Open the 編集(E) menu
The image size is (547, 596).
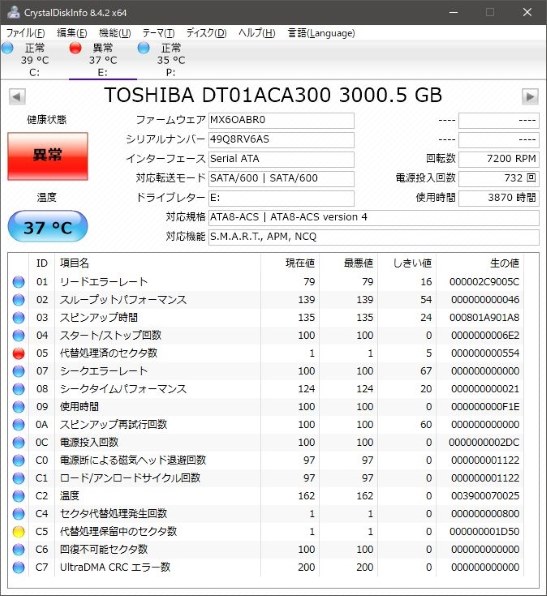click(x=72, y=33)
